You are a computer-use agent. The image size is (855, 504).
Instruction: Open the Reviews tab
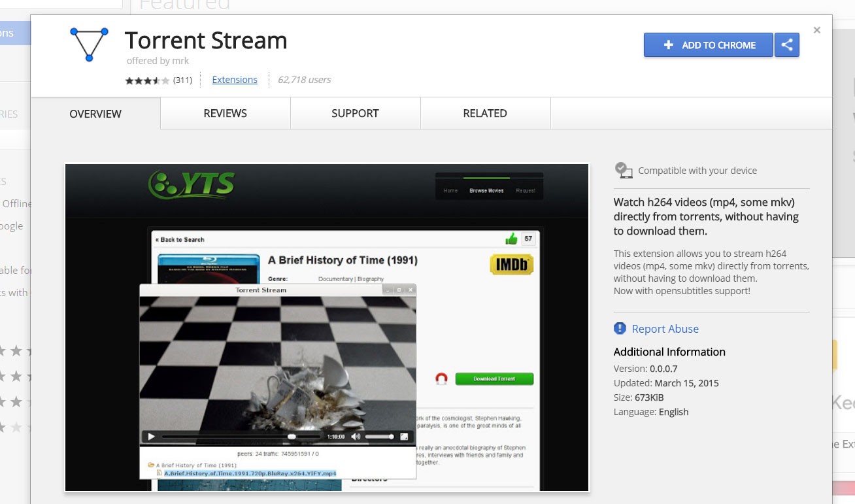225,114
